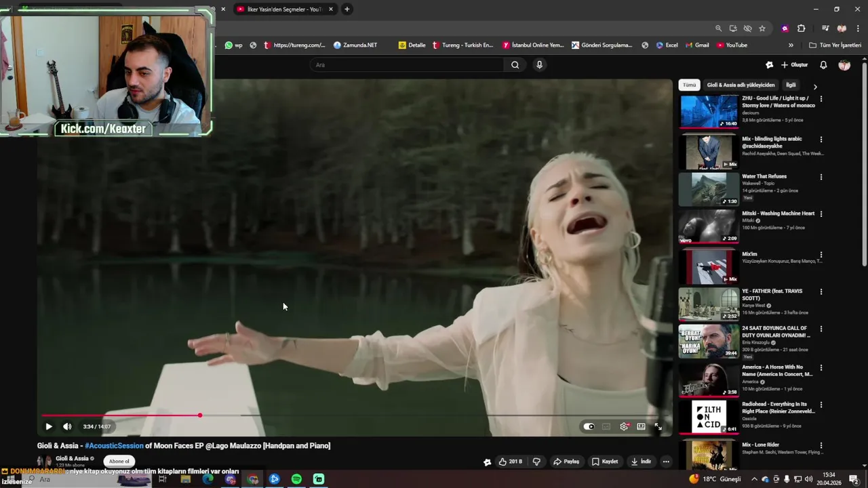This screenshot has height=488, width=868.
Task: Open the Excel bookmark
Action: coord(667,45)
